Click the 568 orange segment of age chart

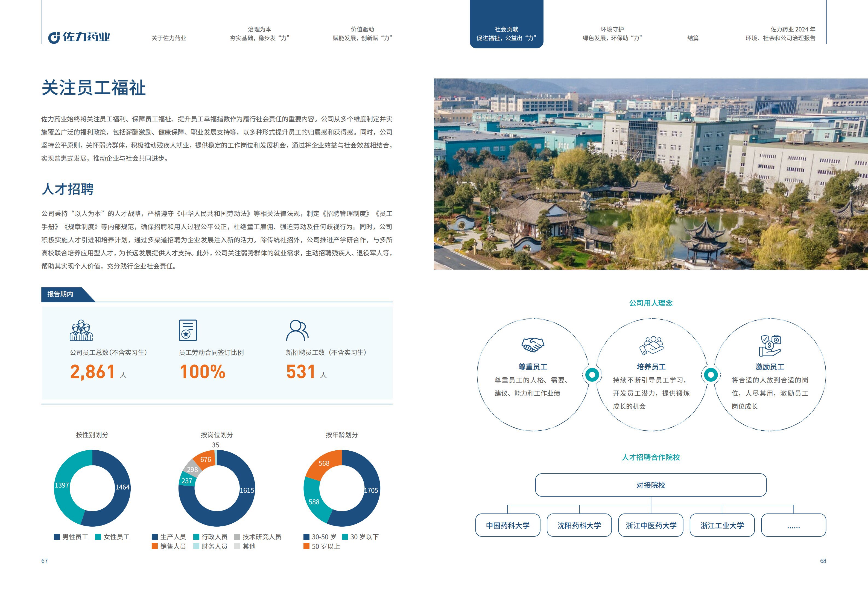(x=324, y=463)
